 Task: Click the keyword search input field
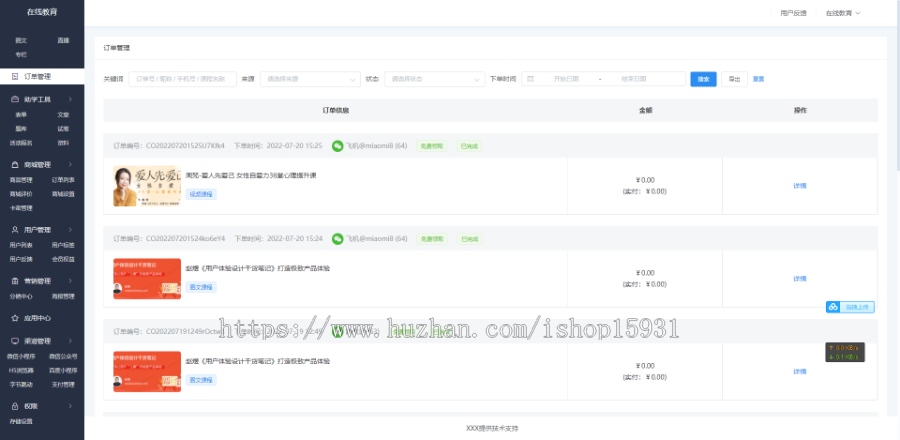183,79
